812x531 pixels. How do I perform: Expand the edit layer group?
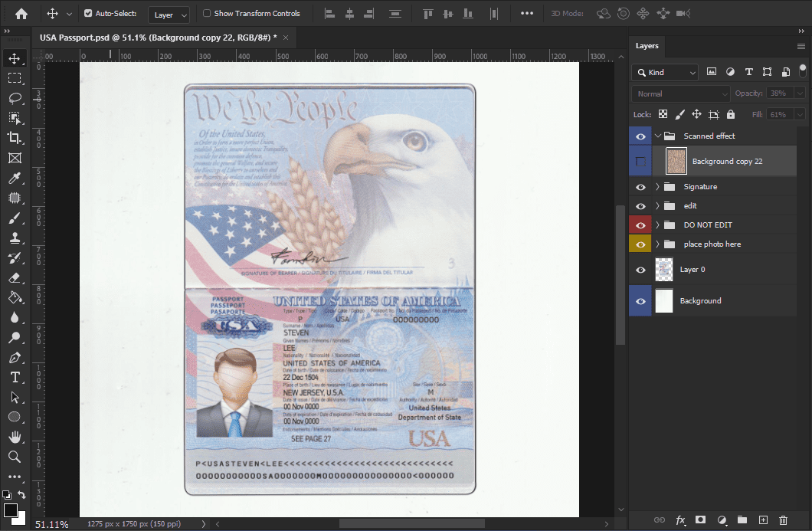pos(657,206)
